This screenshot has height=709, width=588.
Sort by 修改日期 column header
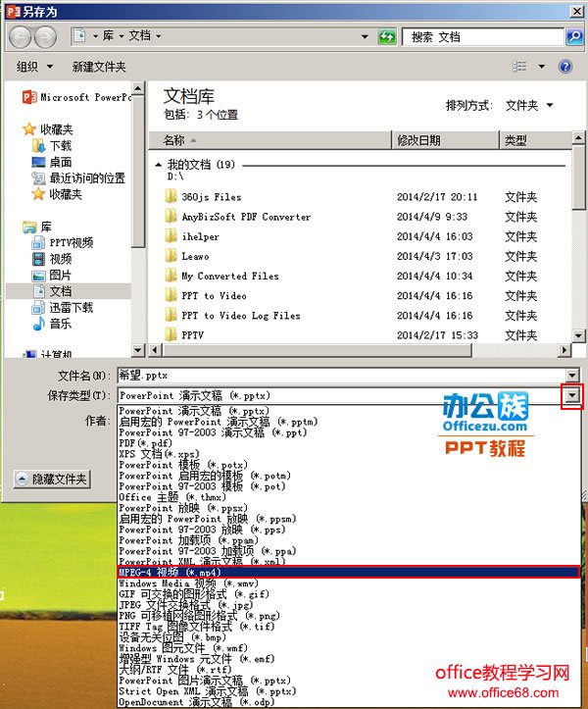445,140
